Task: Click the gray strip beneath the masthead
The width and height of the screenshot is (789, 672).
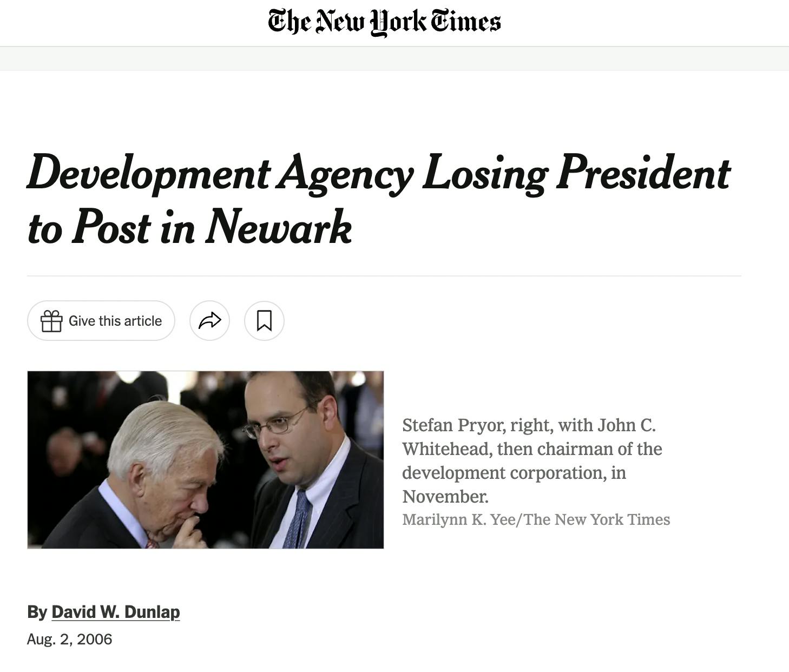Action: click(394, 58)
